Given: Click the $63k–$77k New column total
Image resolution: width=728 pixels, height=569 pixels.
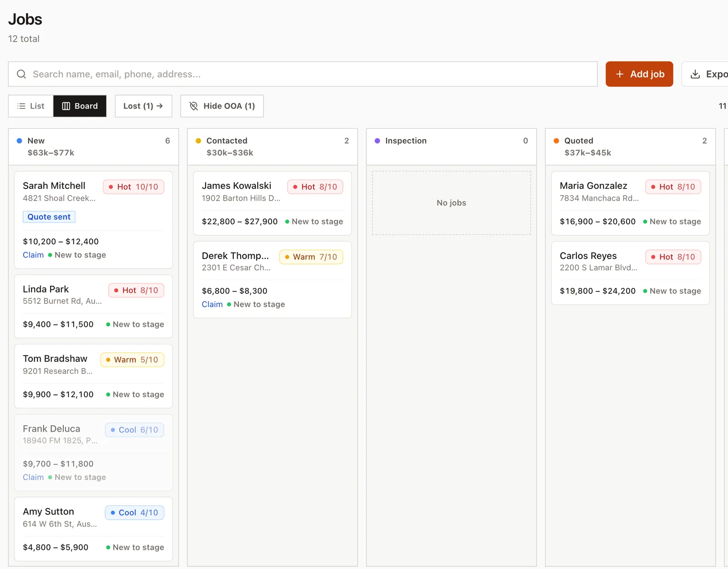Looking at the screenshot, I should pos(51,153).
